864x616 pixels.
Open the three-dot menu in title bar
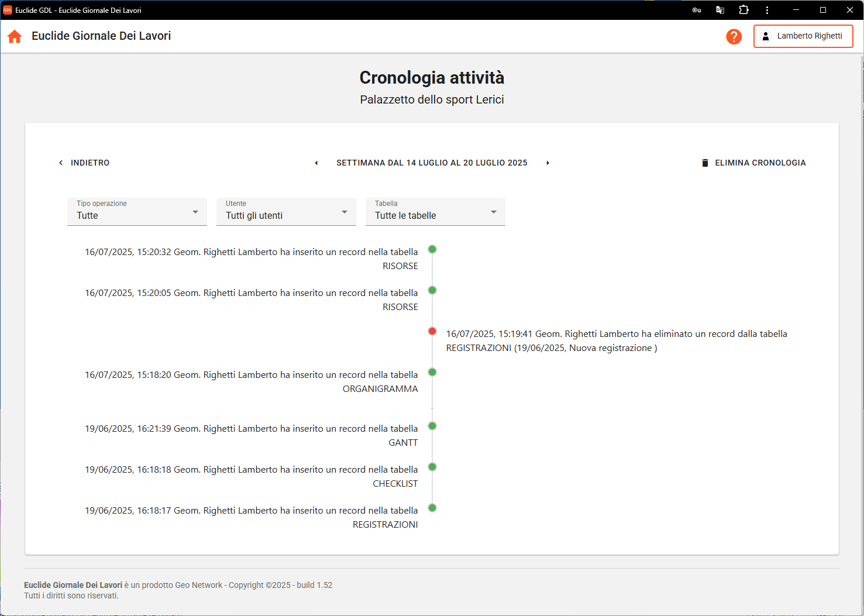[x=767, y=10]
